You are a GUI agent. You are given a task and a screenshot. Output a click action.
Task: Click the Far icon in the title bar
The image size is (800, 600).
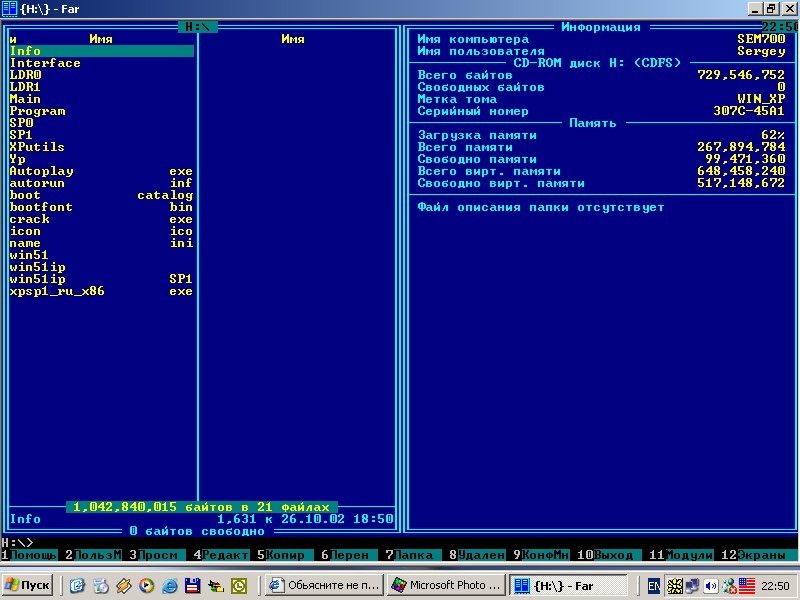click(x=10, y=9)
